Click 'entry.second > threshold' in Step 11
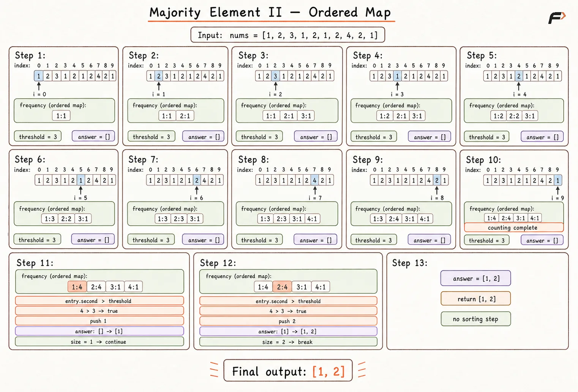Image resolution: width=578 pixels, height=392 pixels. 99,301
